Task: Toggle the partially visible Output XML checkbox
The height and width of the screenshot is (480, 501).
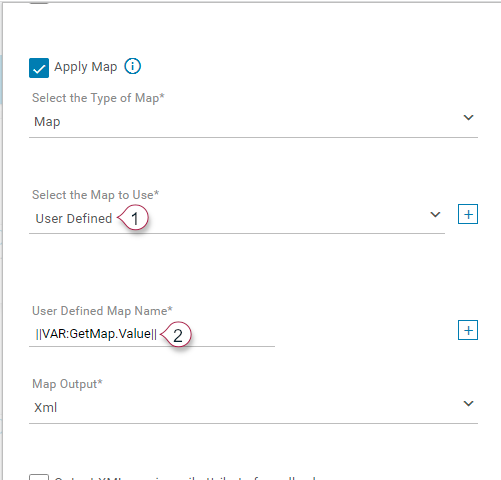Action: pyautogui.click(x=39, y=477)
